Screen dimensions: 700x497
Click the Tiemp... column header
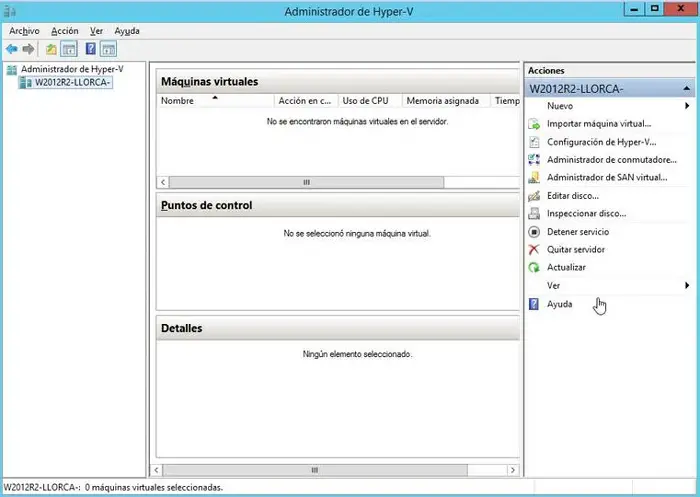[x=505, y=100]
